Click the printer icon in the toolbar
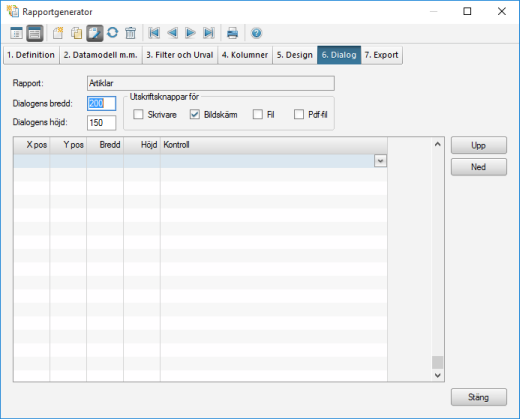The width and height of the screenshot is (520, 419). [232, 33]
